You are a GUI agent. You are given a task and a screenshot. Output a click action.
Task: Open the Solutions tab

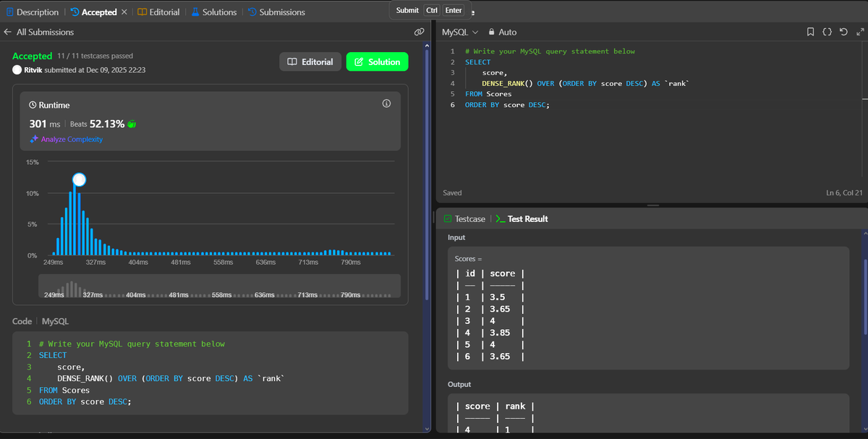pyautogui.click(x=213, y=12)
